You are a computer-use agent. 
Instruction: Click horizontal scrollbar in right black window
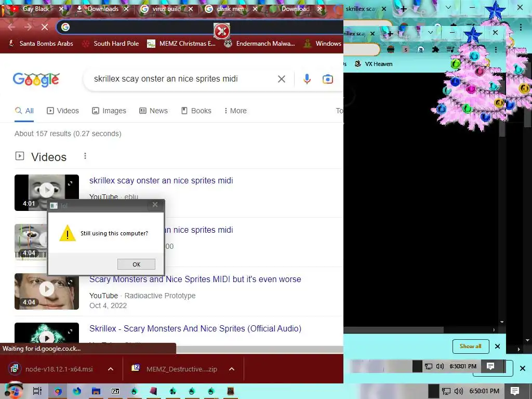(394, 330)
